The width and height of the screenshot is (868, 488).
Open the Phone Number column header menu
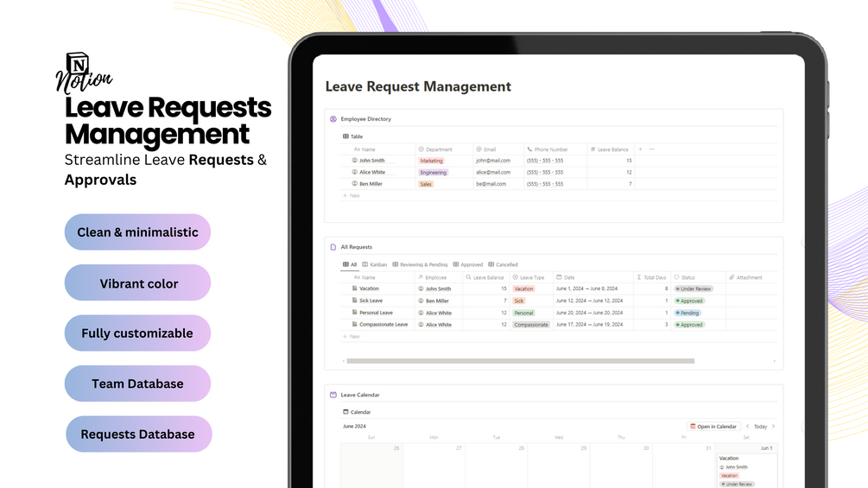click(547, 149)
